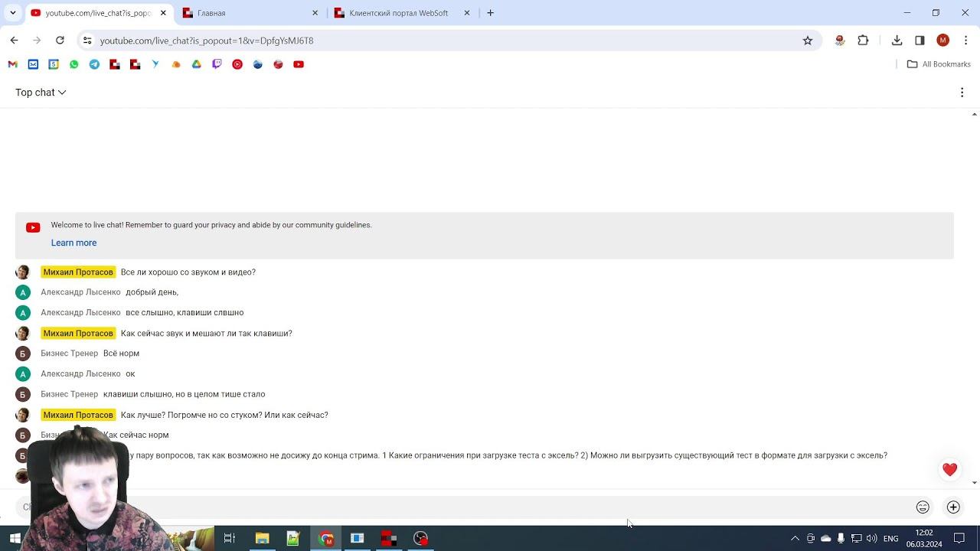
Task: Toggle the Chrome side panel
Action: (x=920, y=41)
